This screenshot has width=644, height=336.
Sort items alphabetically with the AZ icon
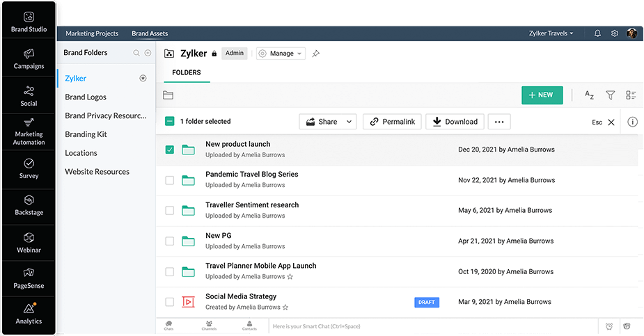coord(590,95)
